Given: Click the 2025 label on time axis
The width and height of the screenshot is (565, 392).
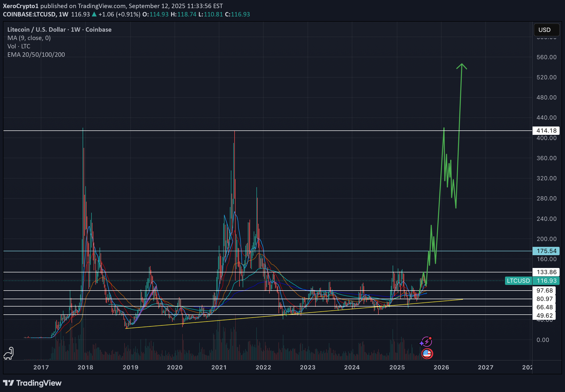Looking at the screenshot, I should coord(397,367).
